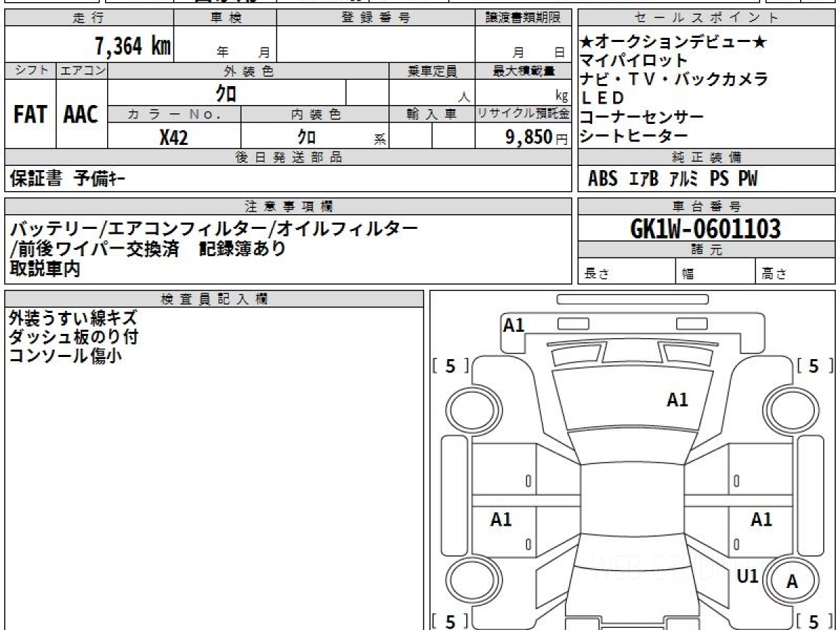Click the 車台番号 header
This screenshot has width=840, height=630.
point(707,206)
